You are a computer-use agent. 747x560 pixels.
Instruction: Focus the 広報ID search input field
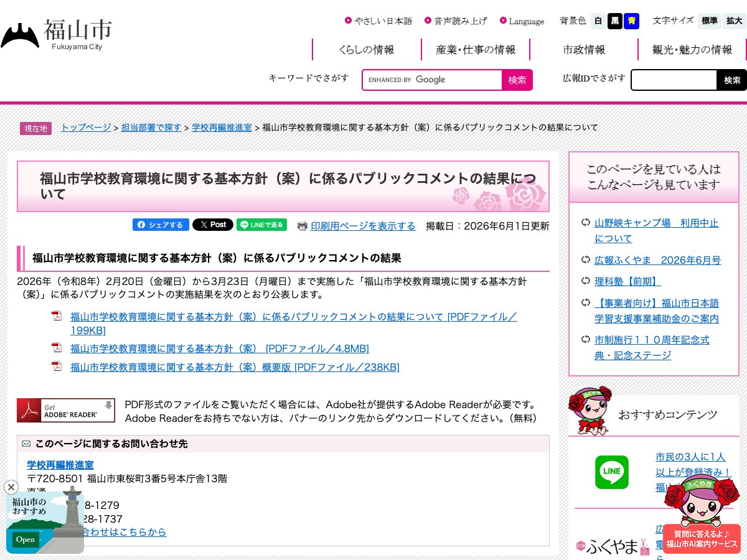674,80
